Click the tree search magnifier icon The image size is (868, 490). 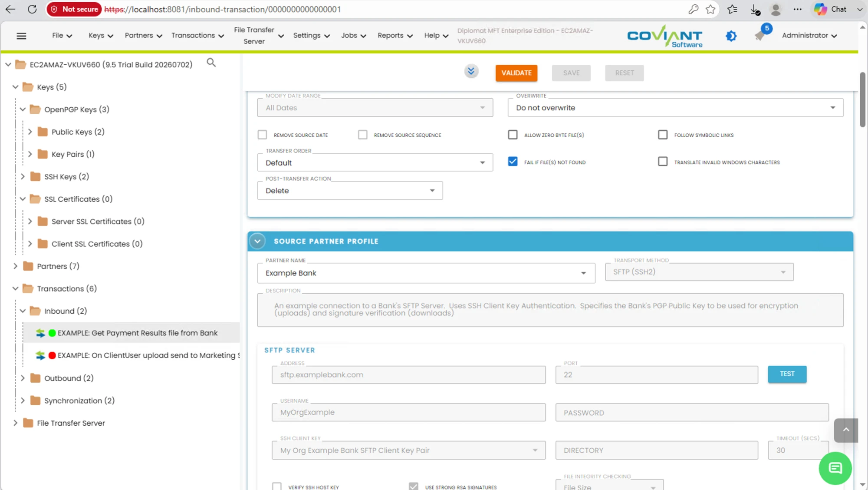click(x=211, y=63)
